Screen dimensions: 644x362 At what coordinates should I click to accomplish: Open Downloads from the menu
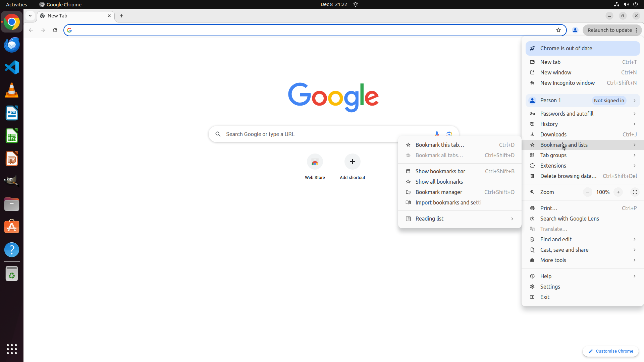point(583,134)
